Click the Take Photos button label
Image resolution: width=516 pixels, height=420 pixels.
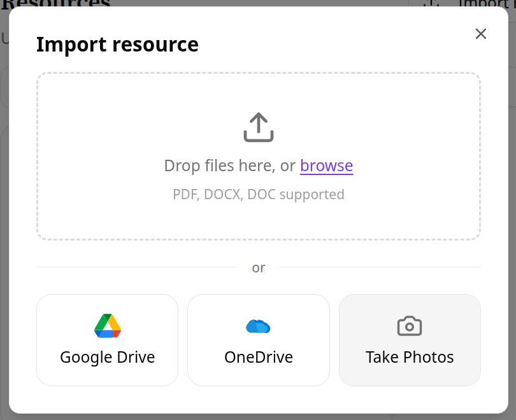409,357
